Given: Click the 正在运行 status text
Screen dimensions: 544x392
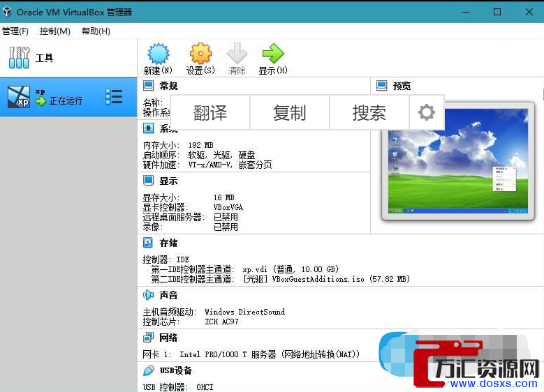Looking at the screenshot, I should pyautogui.click(x=66, y=101).
